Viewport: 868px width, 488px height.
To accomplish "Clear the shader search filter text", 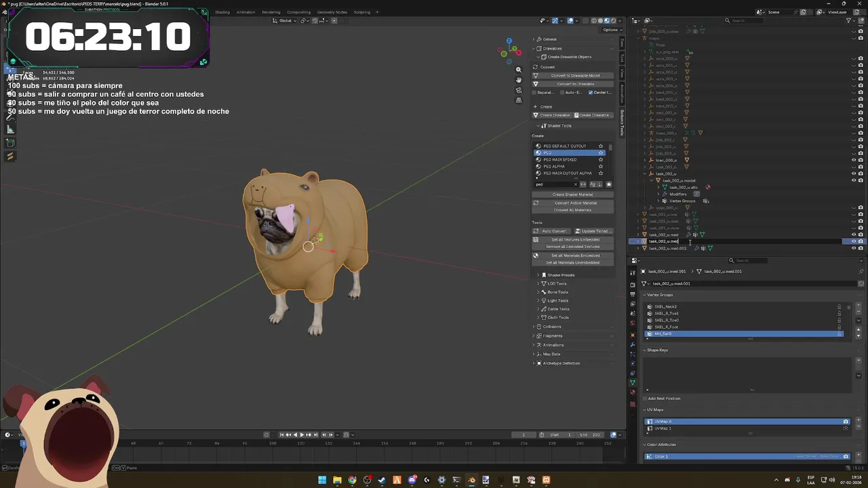I will (x=576, y=184).
